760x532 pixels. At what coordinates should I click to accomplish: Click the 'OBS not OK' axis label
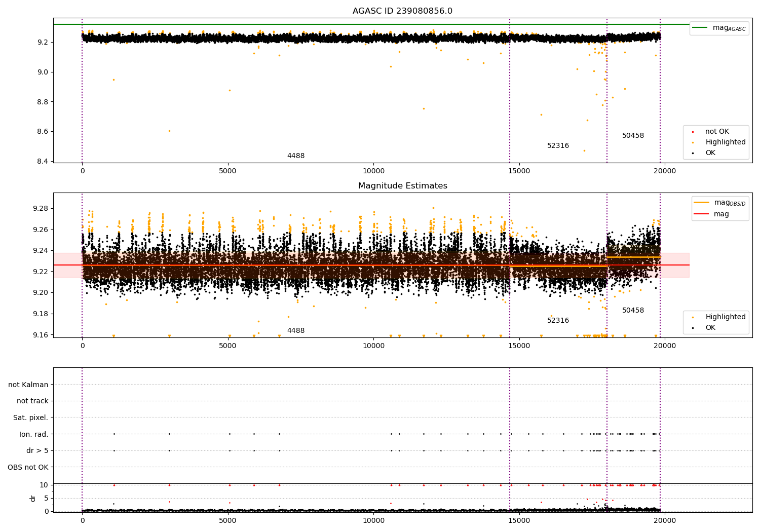(x=28, y=467)
